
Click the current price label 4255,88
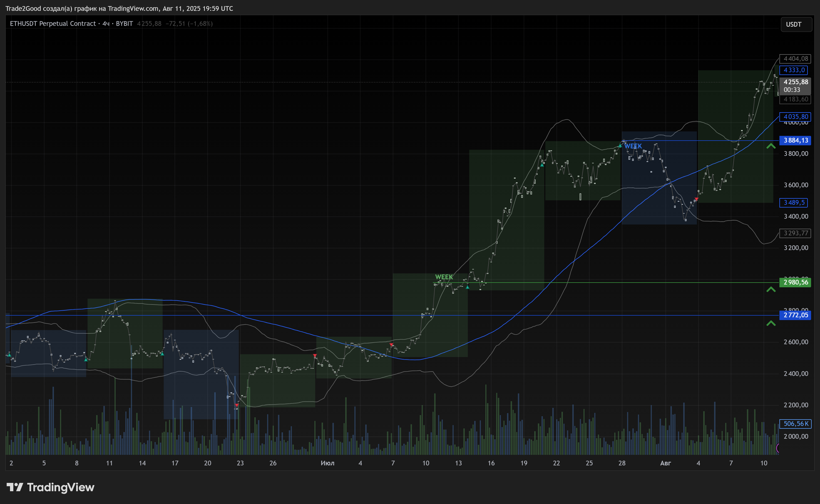pyautogui.click(x=795, y=82)
